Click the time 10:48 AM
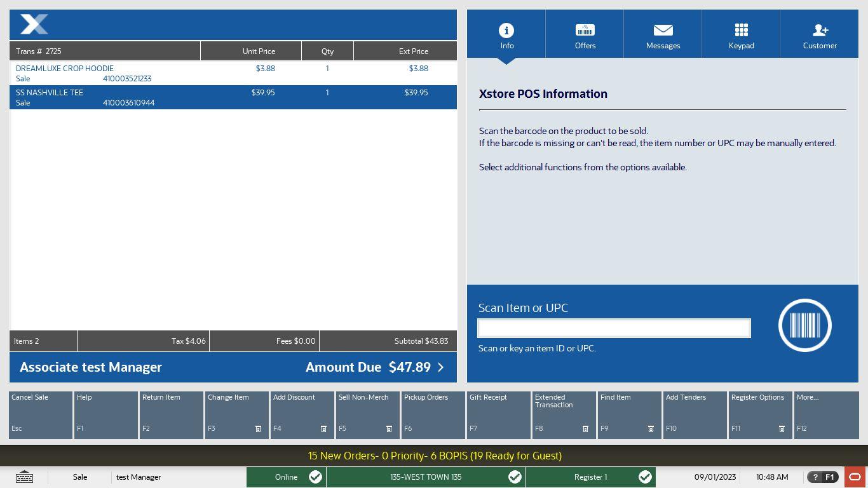This screenshot has height=488, width=868. coord(772,477)
